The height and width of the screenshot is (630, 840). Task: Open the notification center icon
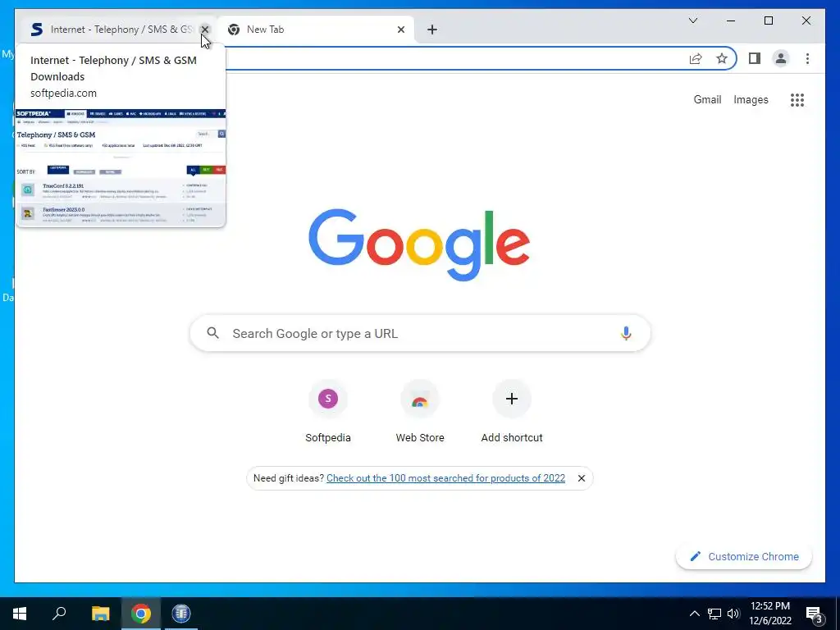click(815, 614)
